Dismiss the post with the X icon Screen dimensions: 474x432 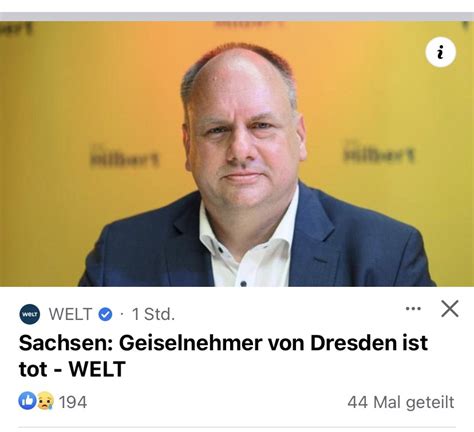click(450, 308)
